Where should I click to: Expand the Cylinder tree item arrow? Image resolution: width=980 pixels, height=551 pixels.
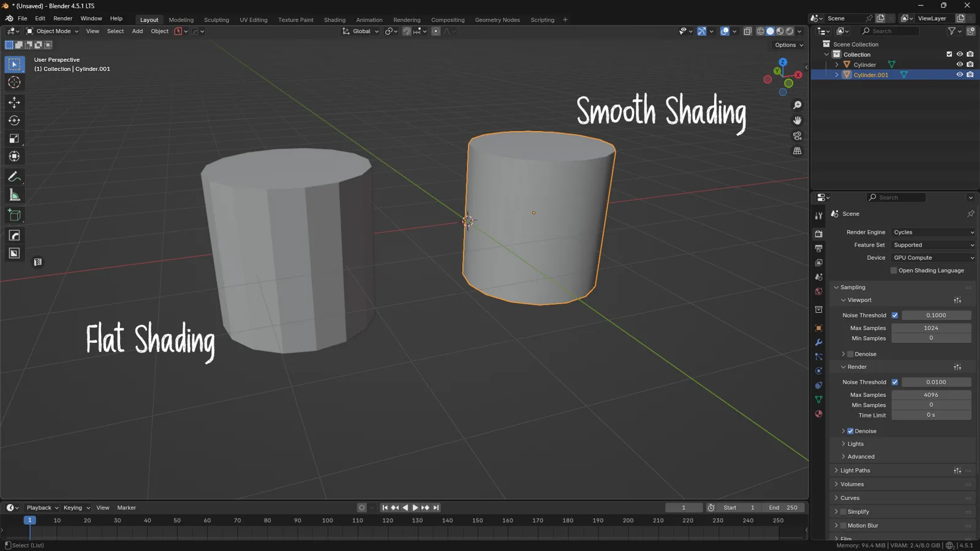pos(837,64)
